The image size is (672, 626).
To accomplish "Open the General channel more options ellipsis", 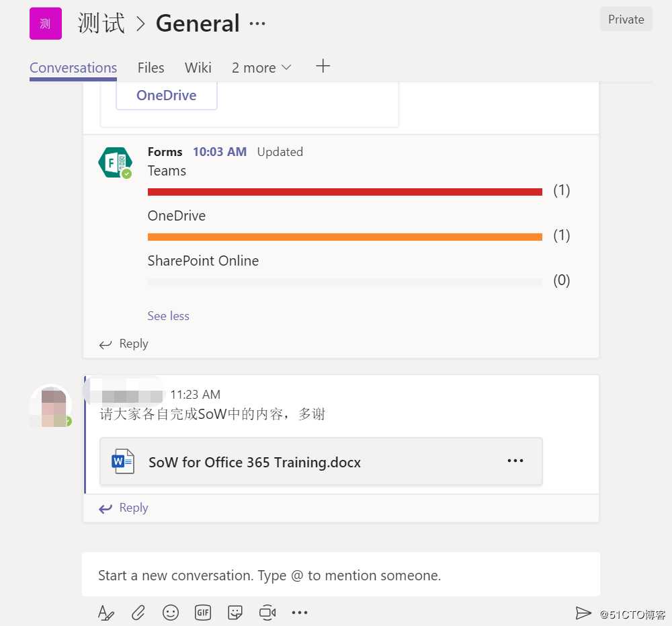I will coord(257,24).
